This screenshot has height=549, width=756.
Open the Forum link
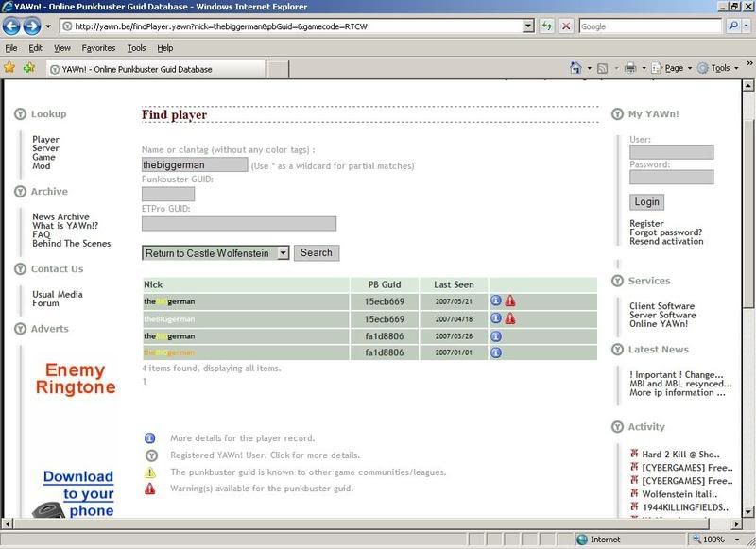click(45, 303)
